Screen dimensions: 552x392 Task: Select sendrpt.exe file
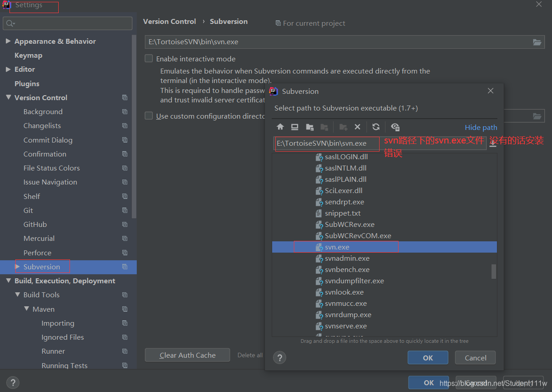pos(344,202)
